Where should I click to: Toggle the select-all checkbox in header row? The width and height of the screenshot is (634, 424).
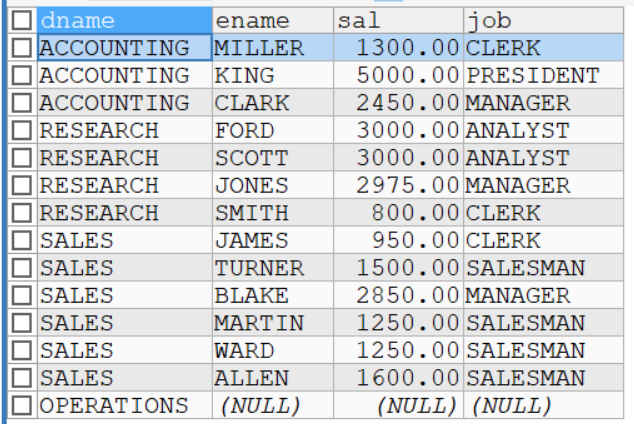[24, 21]
